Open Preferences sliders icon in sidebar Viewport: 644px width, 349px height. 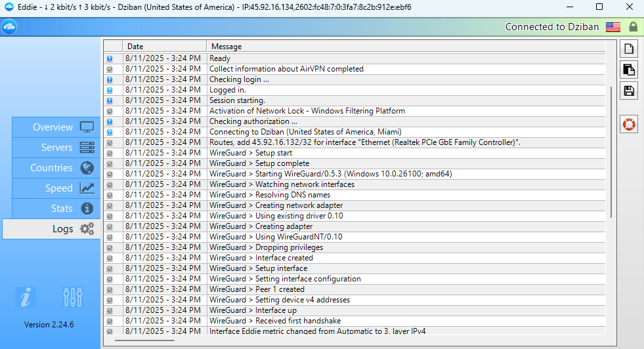73,297
